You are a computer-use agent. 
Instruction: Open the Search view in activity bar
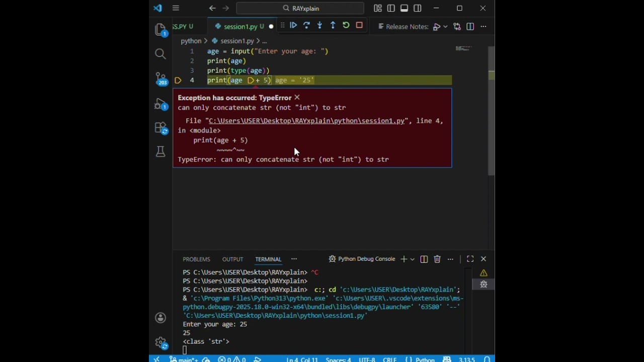pyautogui.click(x=160, y=54)
